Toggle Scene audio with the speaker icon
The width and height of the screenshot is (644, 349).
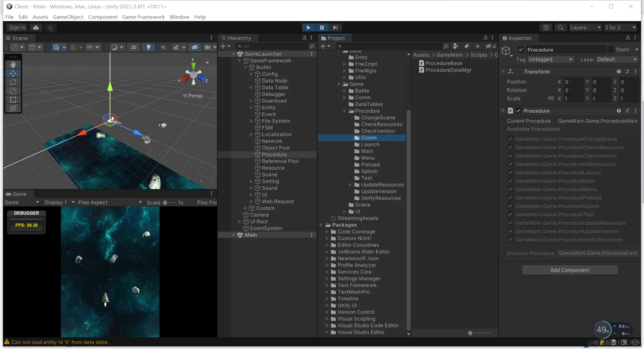163,47
